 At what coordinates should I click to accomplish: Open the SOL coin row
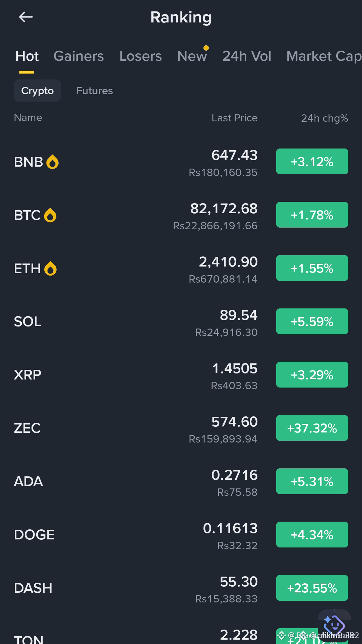point(181,321)
